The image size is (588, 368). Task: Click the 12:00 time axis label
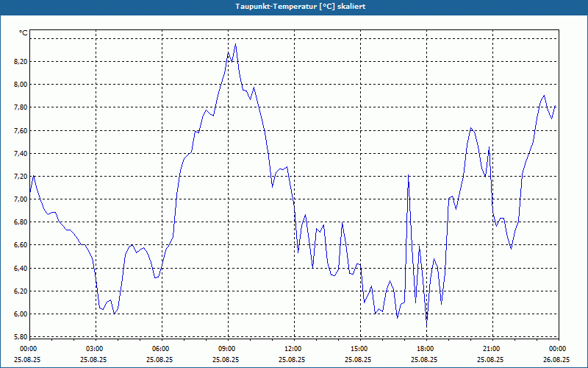(295, 349)
